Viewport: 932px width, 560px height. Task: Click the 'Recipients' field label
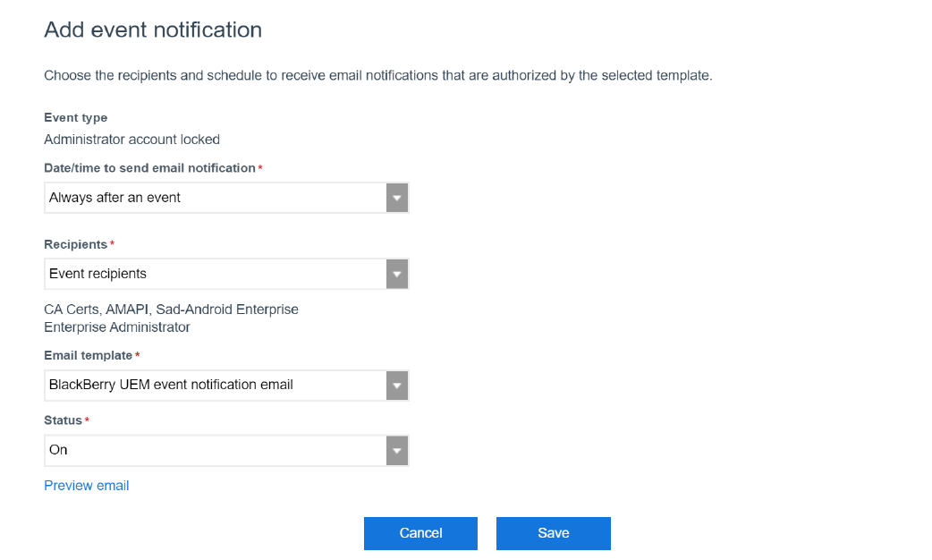75,244
